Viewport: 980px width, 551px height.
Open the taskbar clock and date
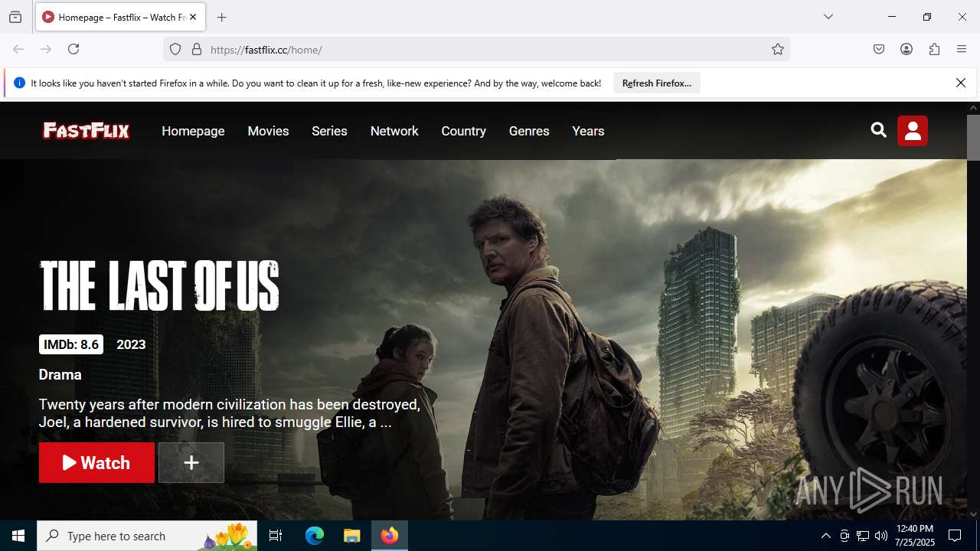click(914, 536)
